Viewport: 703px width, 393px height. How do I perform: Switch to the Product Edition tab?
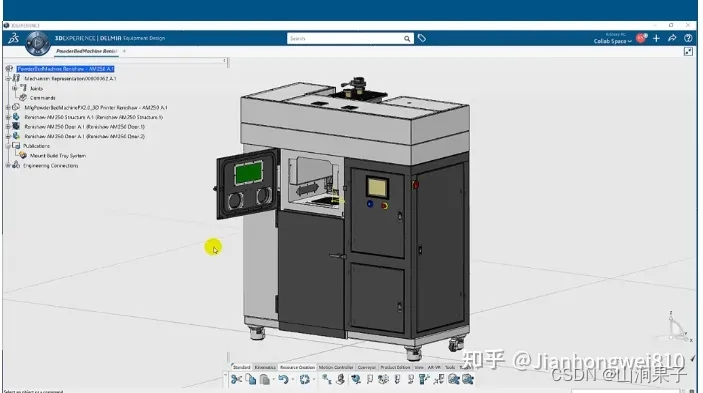[395, 367]
